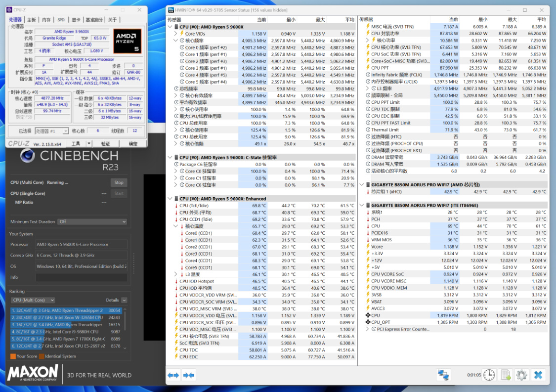556x392 pixels.
Task: Click the Info text field in Cinebench
Action: [x=81, y=277]
